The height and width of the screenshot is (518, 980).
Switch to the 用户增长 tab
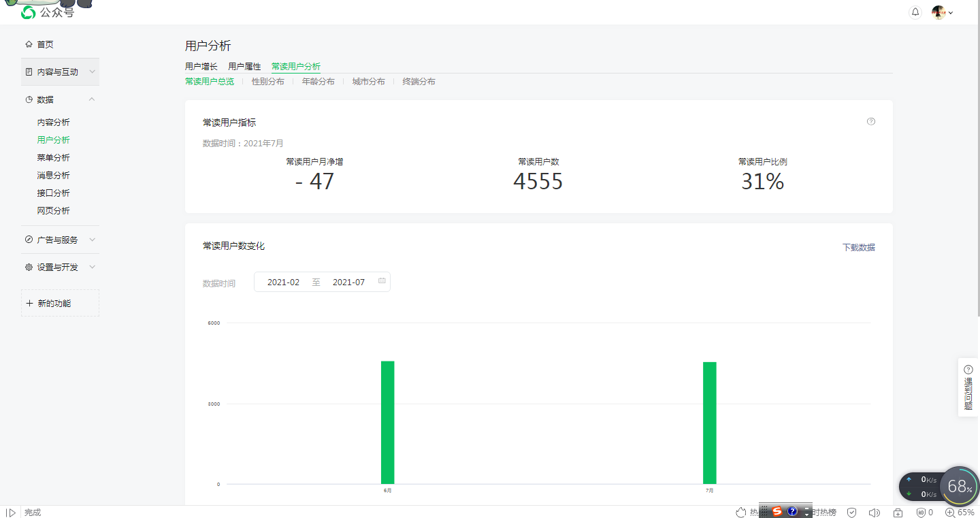201,66
